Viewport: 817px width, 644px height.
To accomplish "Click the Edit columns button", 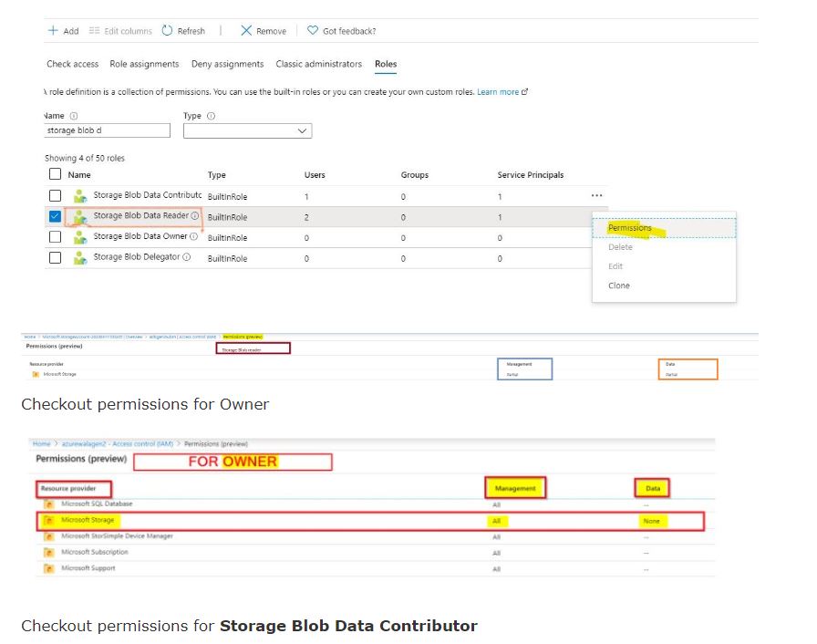I will [x=120, y=31].
